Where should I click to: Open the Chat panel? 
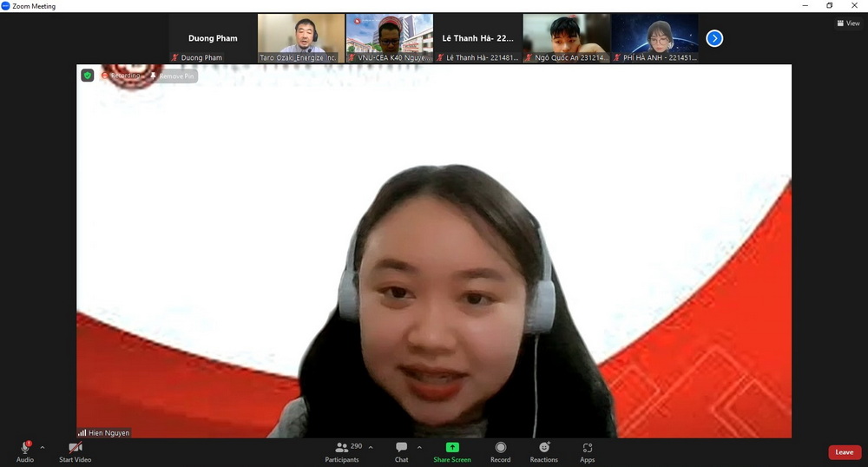[401, 448]
